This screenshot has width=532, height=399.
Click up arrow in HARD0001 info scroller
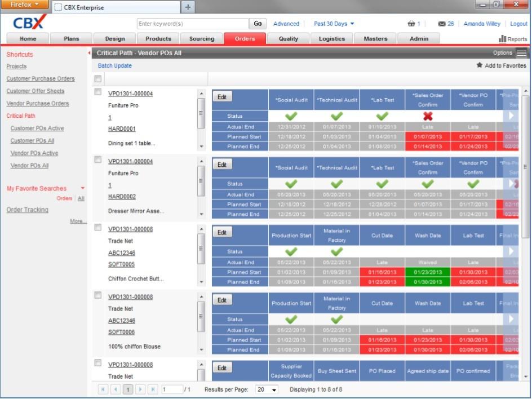click(x=202, y=94)
